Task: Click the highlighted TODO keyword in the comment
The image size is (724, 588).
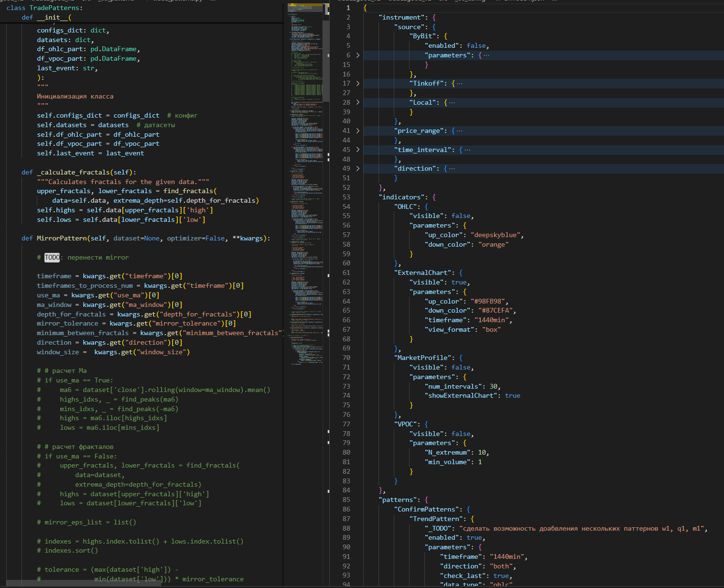Action: click(52, 257)
